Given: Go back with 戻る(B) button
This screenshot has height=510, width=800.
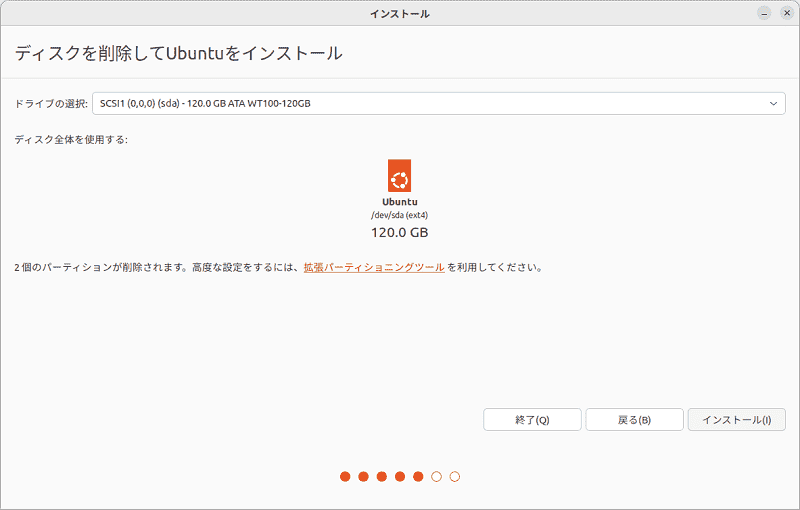Looking at the screenshot, I should (634, 420).
